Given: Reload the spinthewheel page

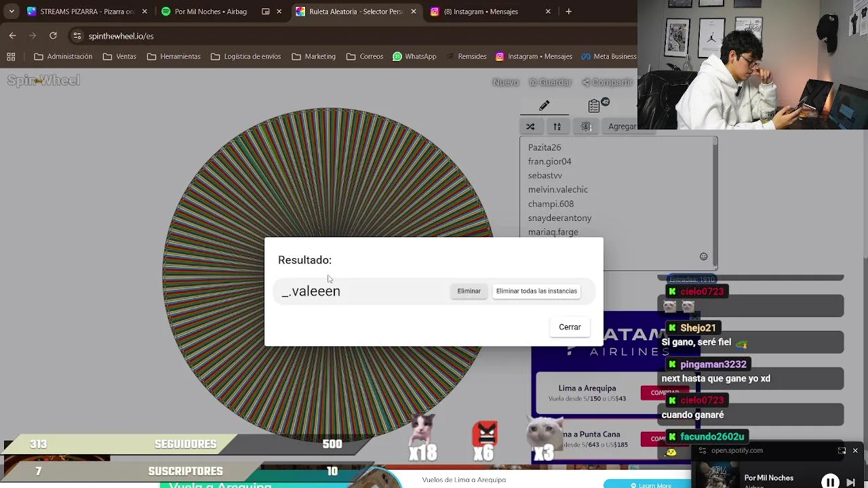Looking at the screenshot, I should coord(53,36).
